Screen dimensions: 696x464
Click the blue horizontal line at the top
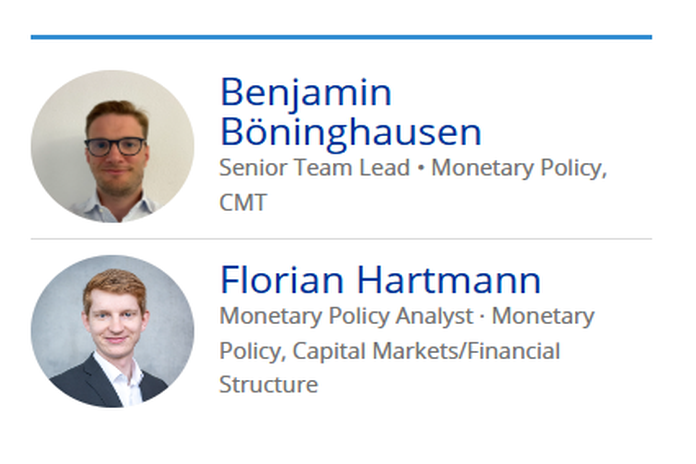341,37
